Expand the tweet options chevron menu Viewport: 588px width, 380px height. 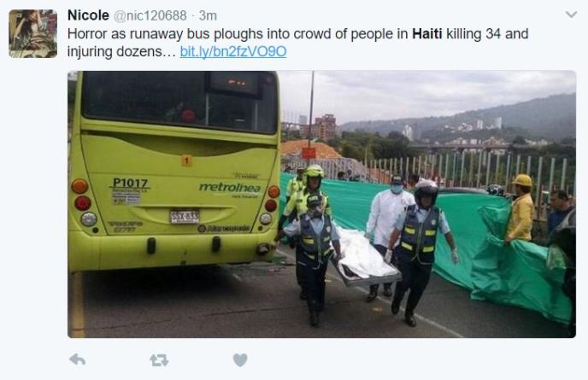click(571, 15)
